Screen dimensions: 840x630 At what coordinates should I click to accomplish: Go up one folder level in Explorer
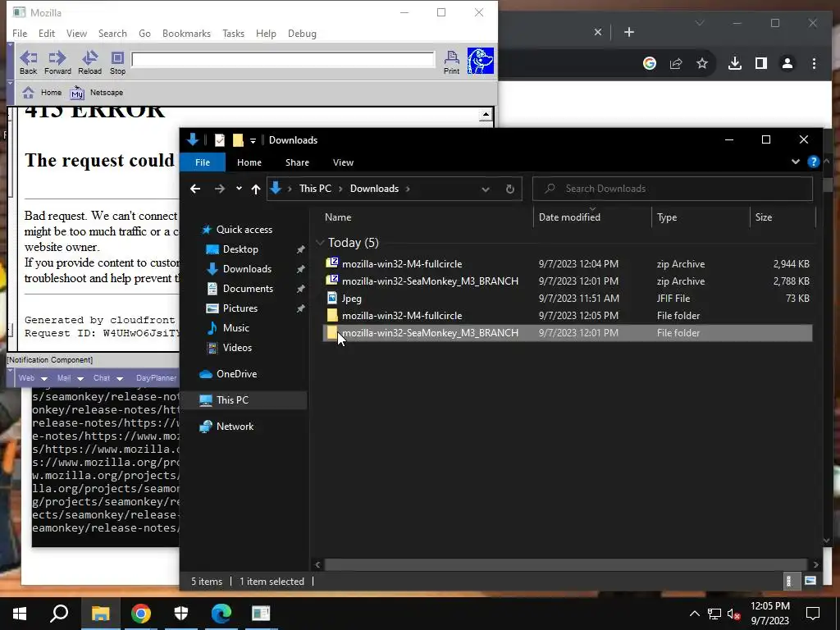pos(256,189)
